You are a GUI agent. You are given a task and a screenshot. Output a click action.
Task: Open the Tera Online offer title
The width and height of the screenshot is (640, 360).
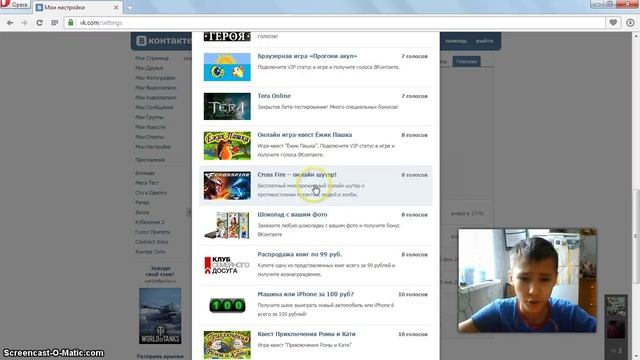click(x=274, y=96)
